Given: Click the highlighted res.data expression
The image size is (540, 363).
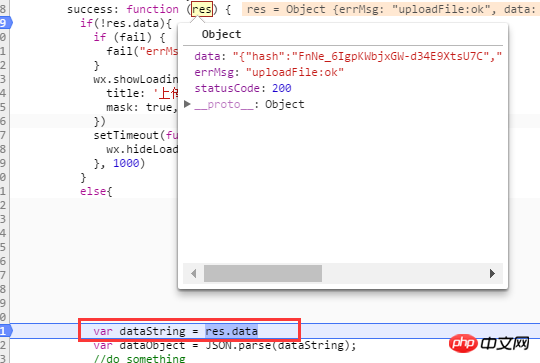Looking at the screenshot, I should tap(231, 331).
